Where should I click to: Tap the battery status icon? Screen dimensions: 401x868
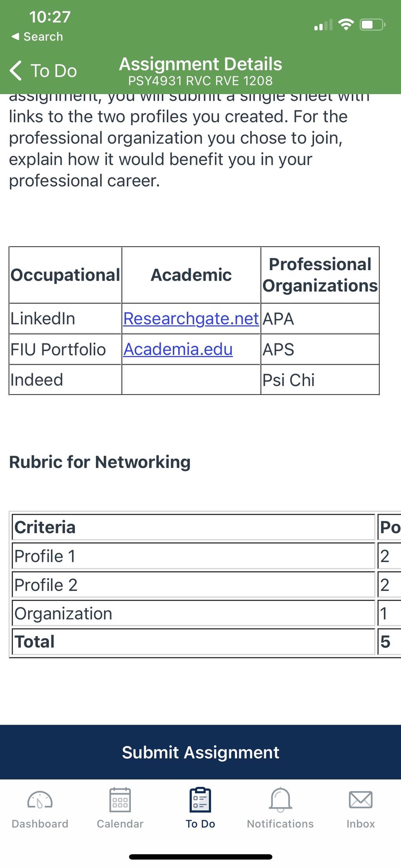coord(372,25)
